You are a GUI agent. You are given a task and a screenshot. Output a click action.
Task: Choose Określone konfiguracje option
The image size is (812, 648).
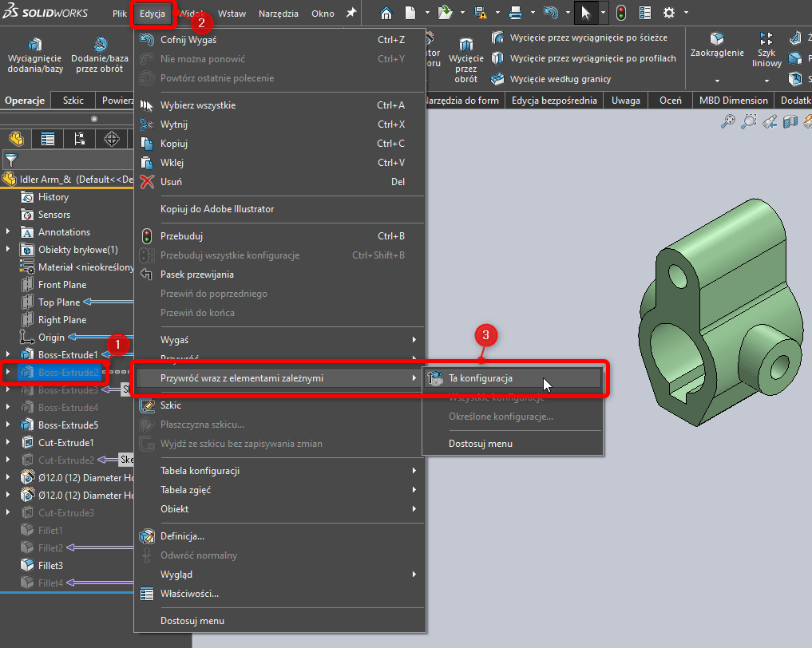pos(501,416)
